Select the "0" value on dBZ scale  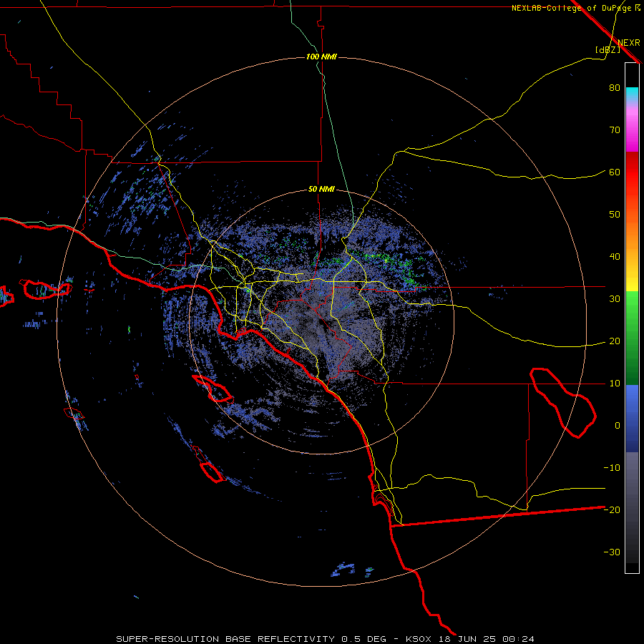pos(618,426)
